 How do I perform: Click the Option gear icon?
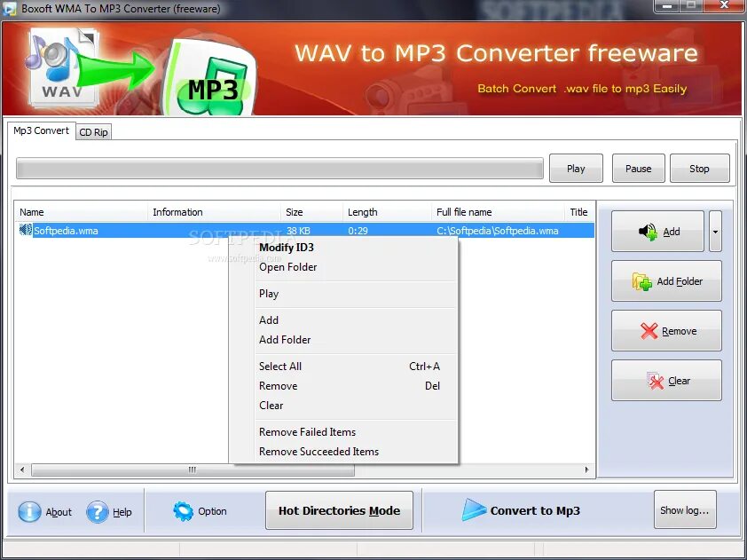(184, 511)
